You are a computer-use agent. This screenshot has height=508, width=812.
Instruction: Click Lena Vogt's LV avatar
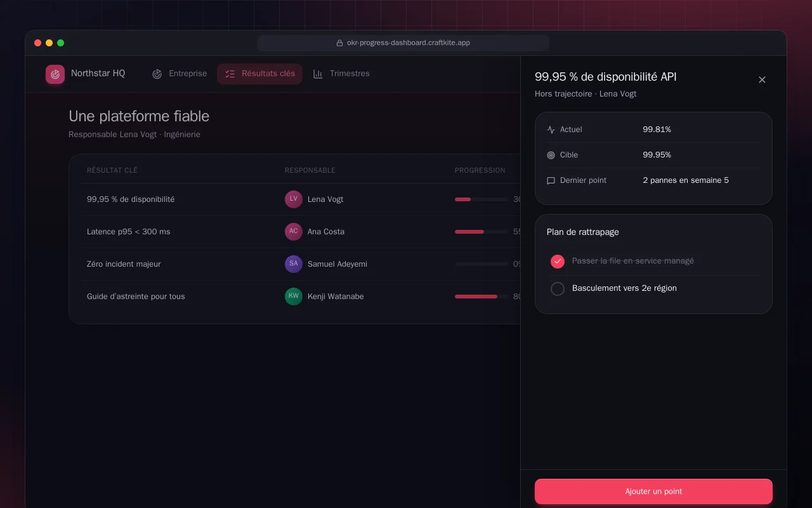click(x=294, y=199)
